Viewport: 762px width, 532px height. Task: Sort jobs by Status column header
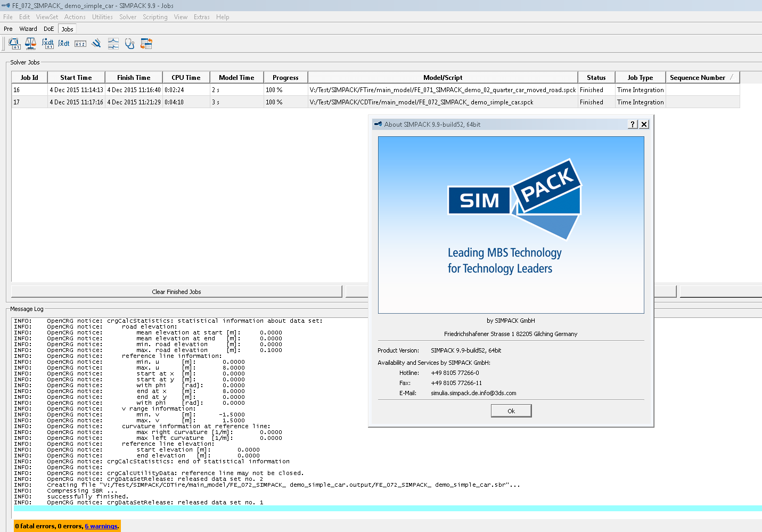click(x=596, y=77)
